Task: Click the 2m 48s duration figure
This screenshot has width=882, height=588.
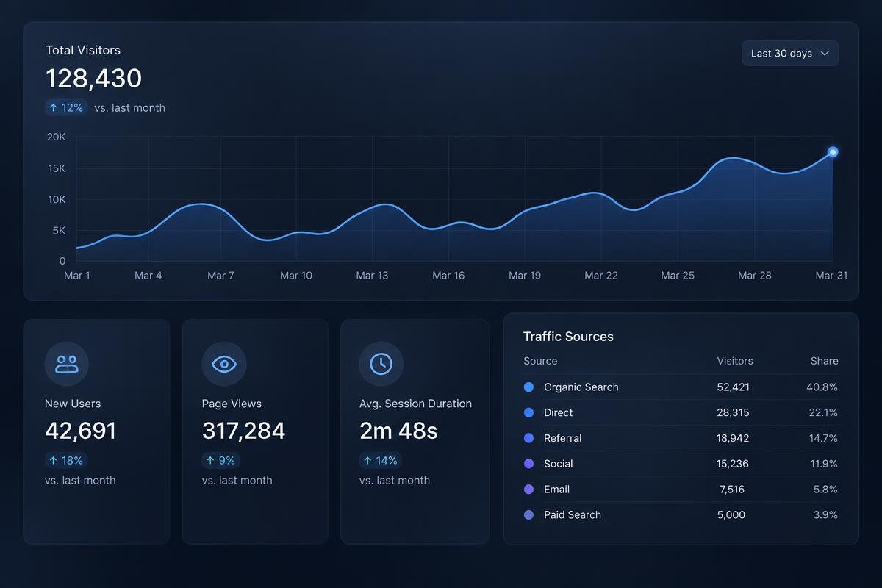Action: coord(398,431)
